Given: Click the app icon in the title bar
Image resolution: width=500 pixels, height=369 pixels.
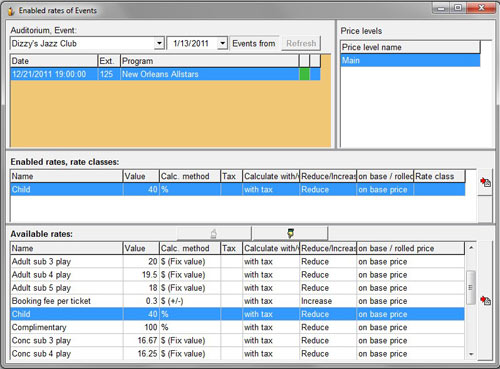Looking at the screenshot, I should (11, 11).
